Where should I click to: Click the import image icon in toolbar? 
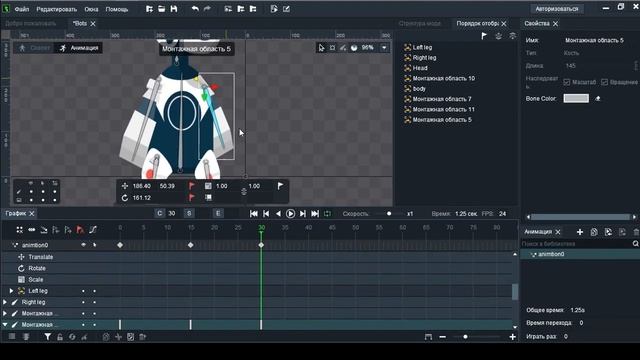click(x=228, y=9)
